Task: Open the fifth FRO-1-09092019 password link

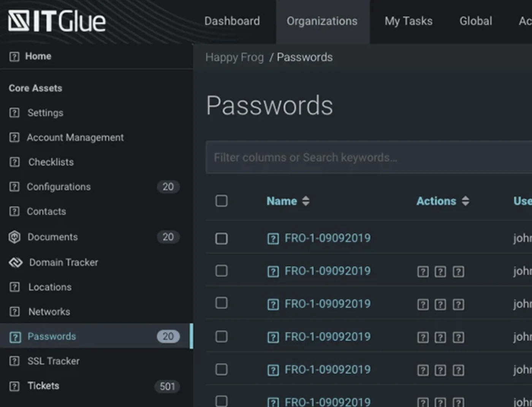Action: click(328, 369)
